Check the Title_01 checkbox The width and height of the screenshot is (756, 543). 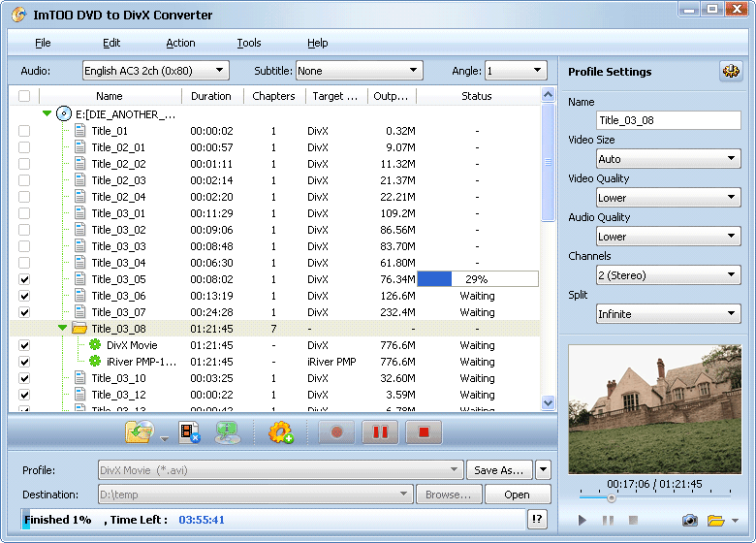tap(24, 131)
